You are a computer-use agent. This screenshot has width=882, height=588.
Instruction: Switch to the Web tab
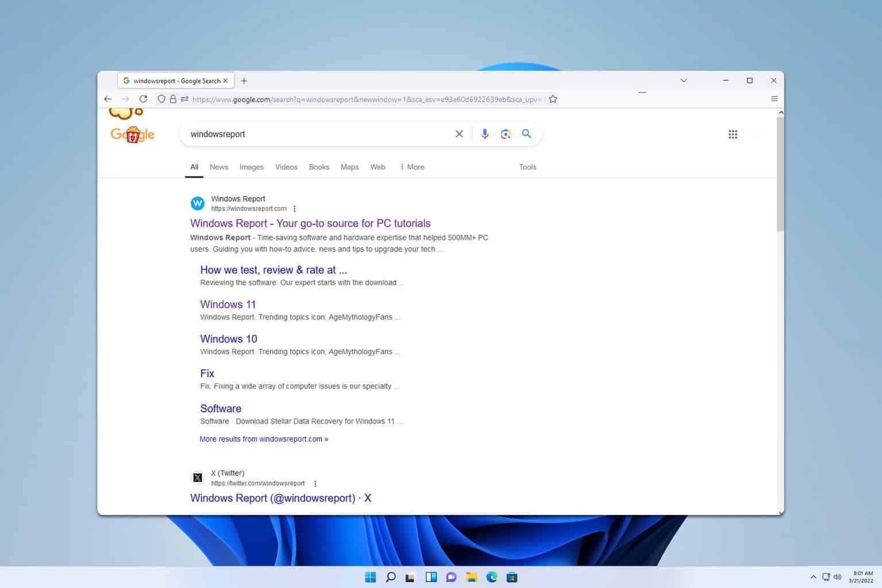point(378,167)
